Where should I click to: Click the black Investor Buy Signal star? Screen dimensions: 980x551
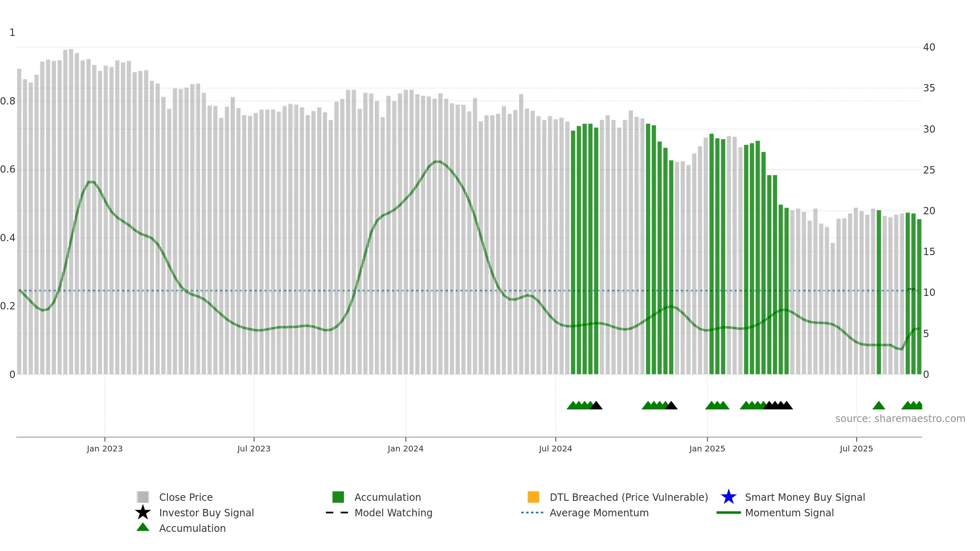click(143, 513)
